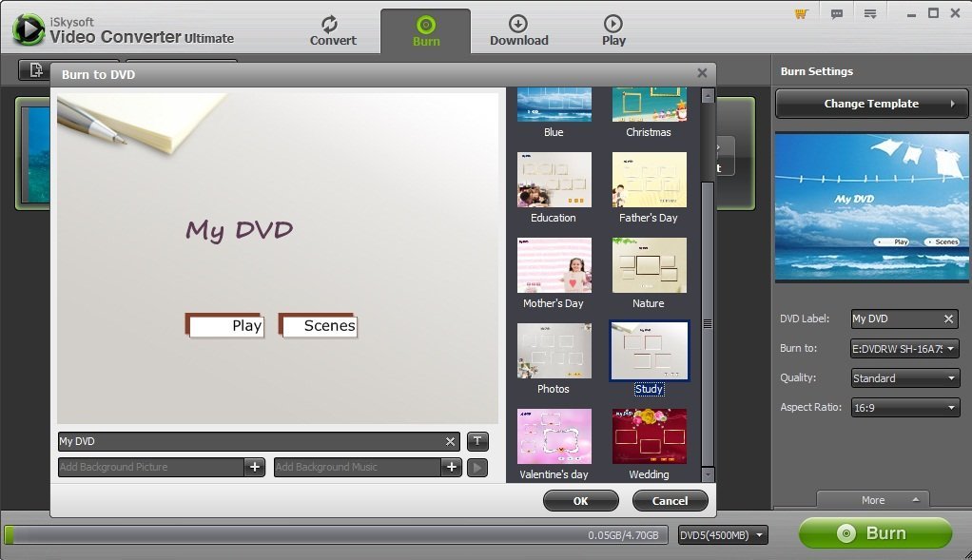Open the hamburger menu in the title bar

tap(869, 14)
